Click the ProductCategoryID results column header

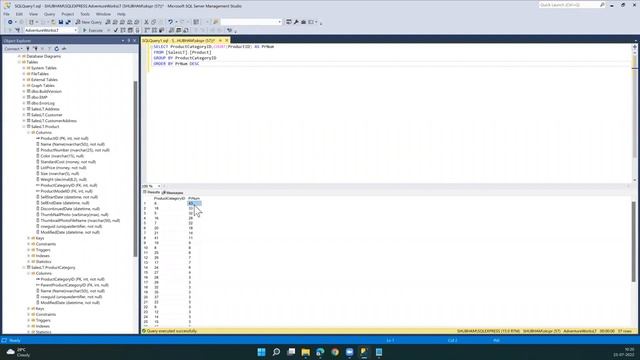point(169,198)
